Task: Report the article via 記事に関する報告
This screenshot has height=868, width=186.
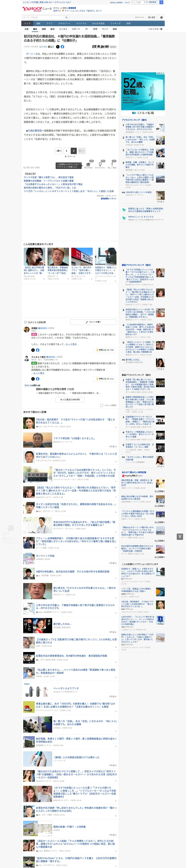Action: click(x=32, y=168)
